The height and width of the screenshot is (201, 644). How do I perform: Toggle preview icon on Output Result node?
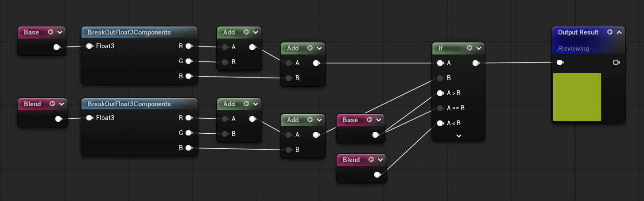pyautogui.click(x=610, y=32)
